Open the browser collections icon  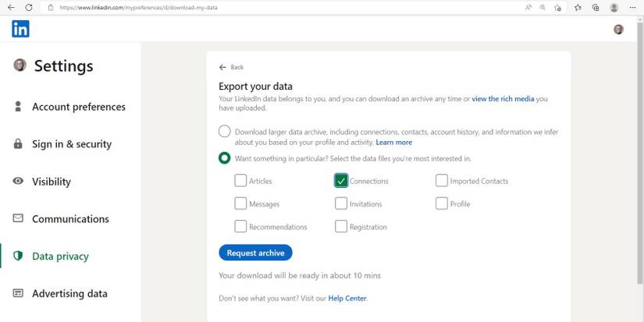596,7
